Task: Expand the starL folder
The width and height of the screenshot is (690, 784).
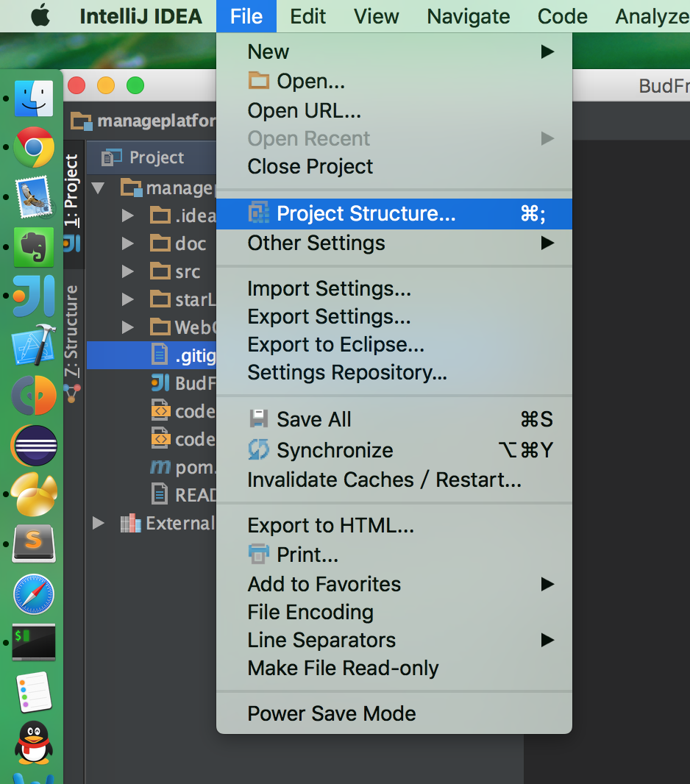Action: click(128, 299)
